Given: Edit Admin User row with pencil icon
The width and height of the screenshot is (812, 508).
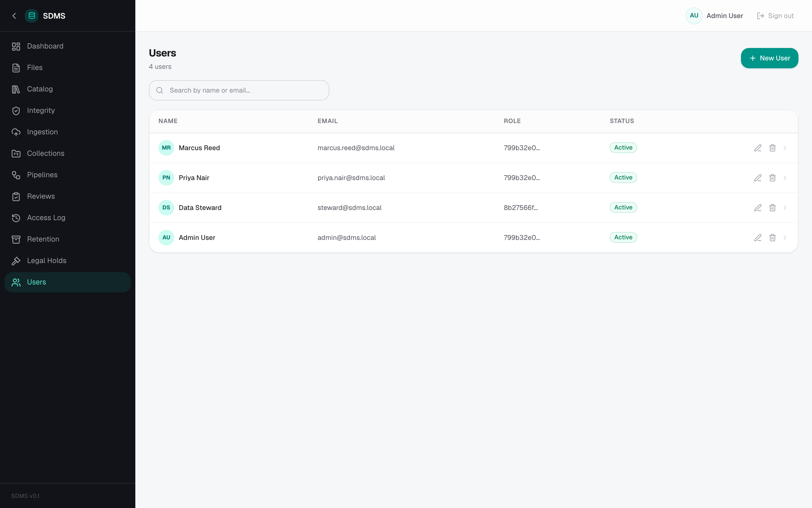Looking at the screenshot, I should coord(758,238).
